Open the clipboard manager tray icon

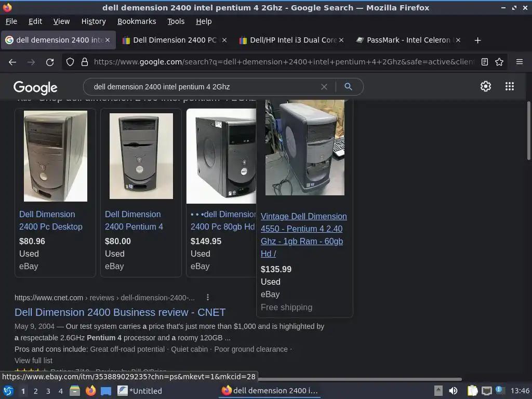pos(472,391)
